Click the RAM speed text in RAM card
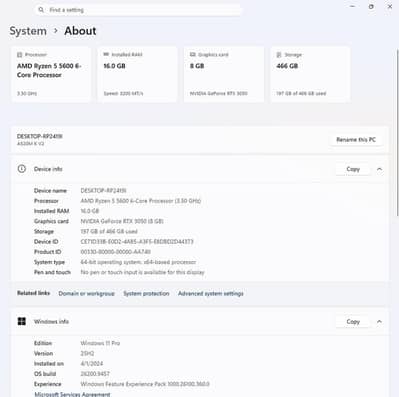Viewport: 399px width, 397px height. coord(123,94)
